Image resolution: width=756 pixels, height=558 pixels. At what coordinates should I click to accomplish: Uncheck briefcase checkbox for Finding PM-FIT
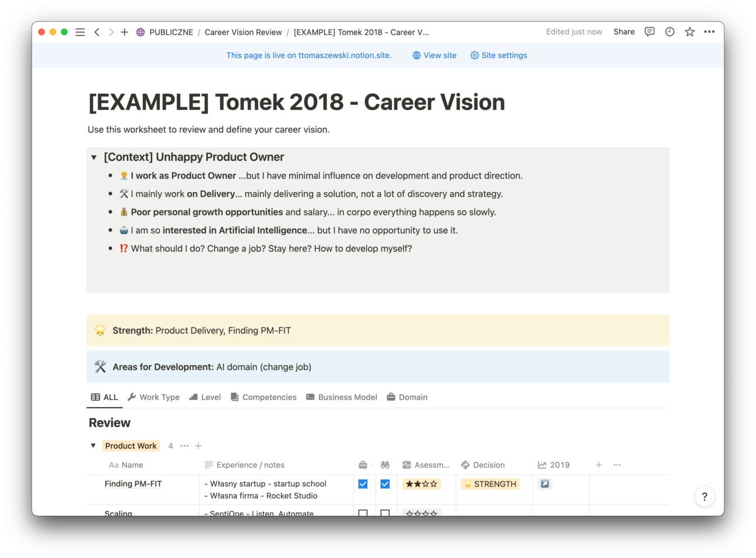(363, 484)
